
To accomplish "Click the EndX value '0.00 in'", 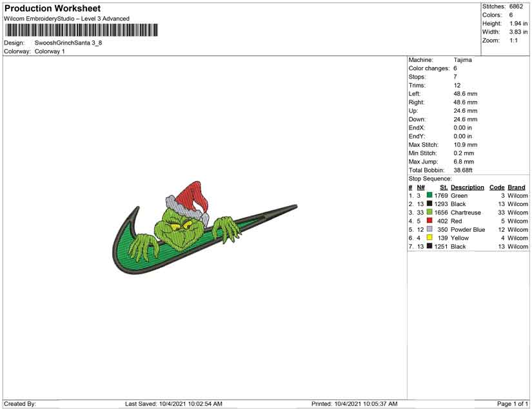I will click(463, 128).
